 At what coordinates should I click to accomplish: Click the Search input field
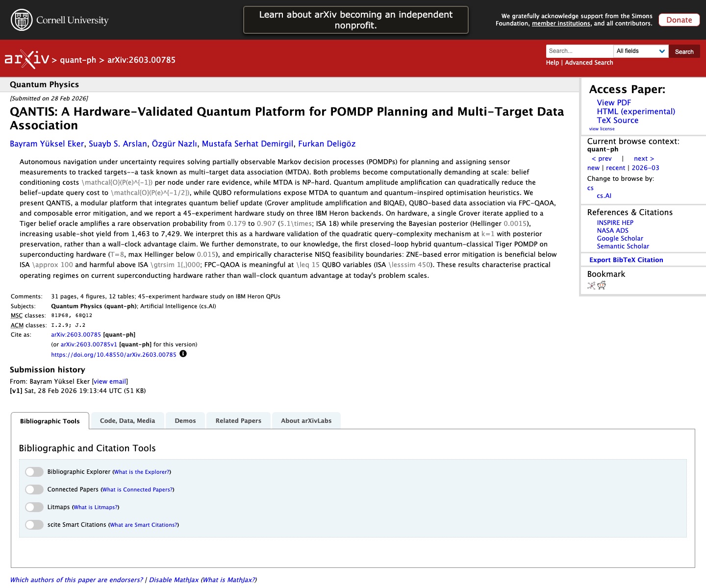tap(580, 51)
